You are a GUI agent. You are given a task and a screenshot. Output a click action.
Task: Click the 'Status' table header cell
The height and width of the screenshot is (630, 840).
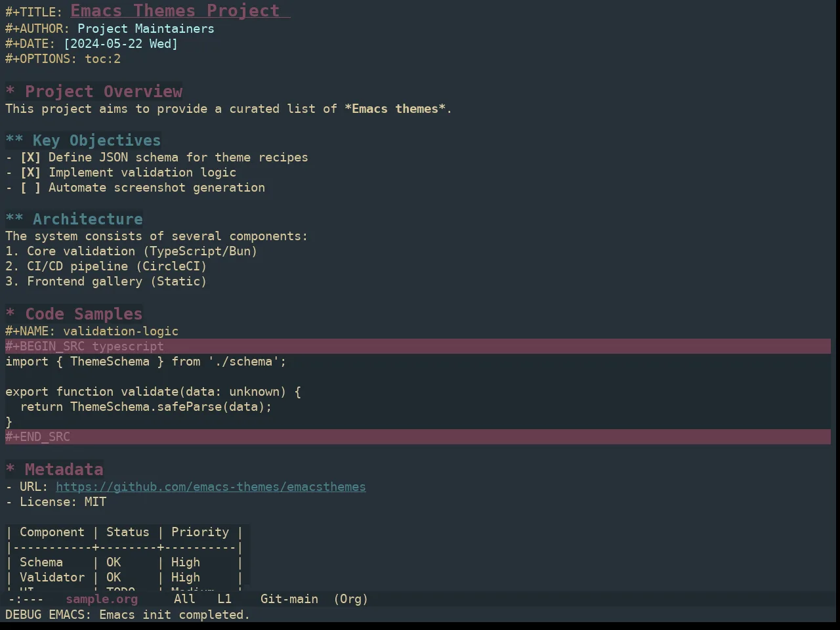coord(128,532)
